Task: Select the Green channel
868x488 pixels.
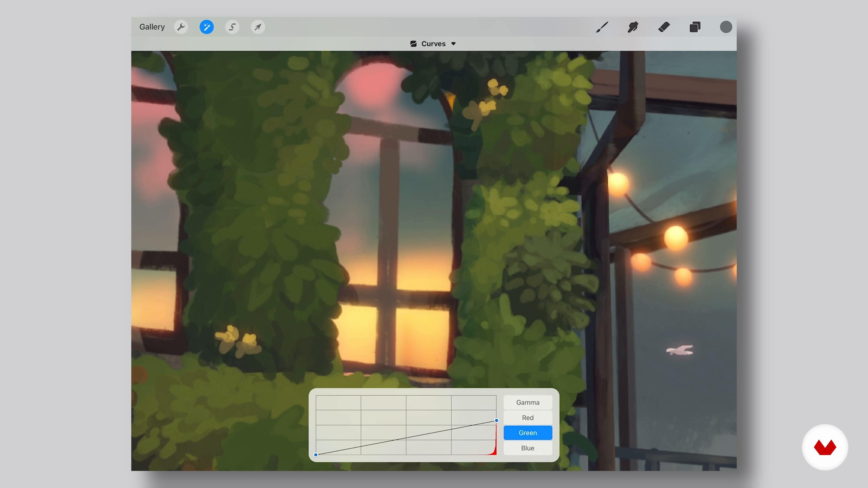Action: (x=528, y=433)
